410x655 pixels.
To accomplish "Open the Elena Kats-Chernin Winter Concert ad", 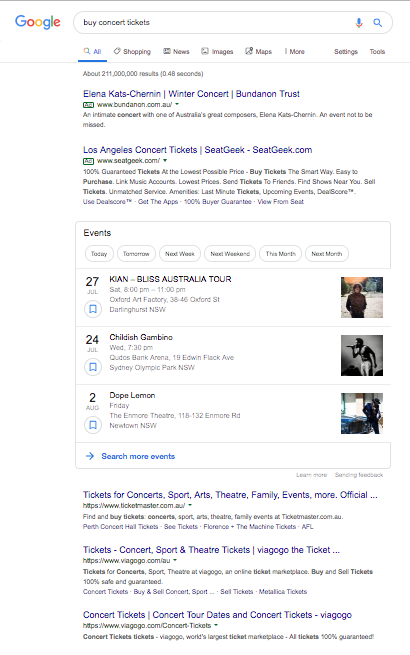I will coord(191,94).
